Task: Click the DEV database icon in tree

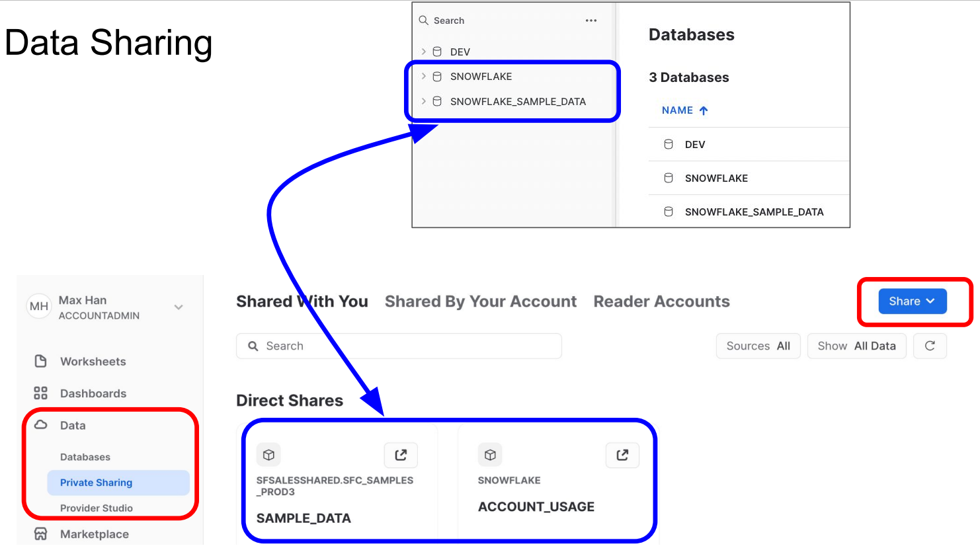Action: pos(437,52)
